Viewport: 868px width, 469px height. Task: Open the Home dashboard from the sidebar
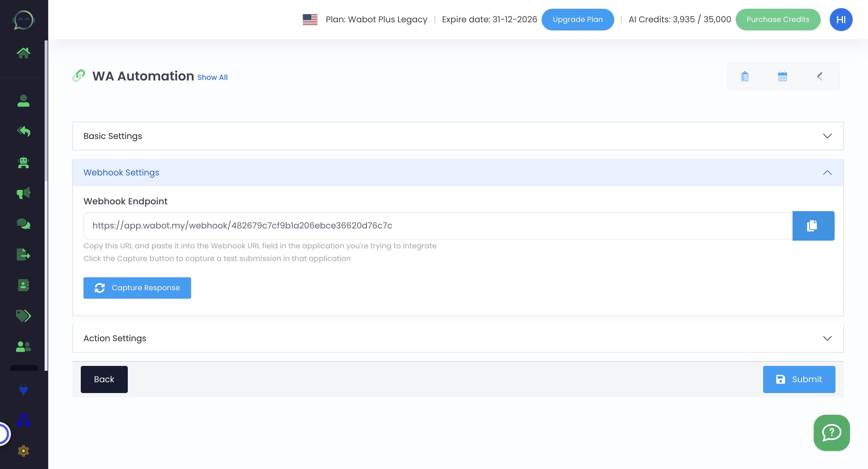coord(23,52)
